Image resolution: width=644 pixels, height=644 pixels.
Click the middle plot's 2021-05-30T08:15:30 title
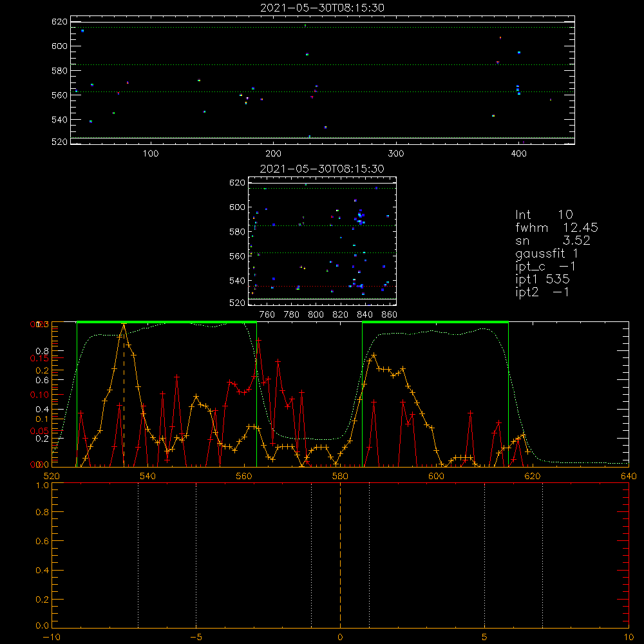(x=322, y=169)
